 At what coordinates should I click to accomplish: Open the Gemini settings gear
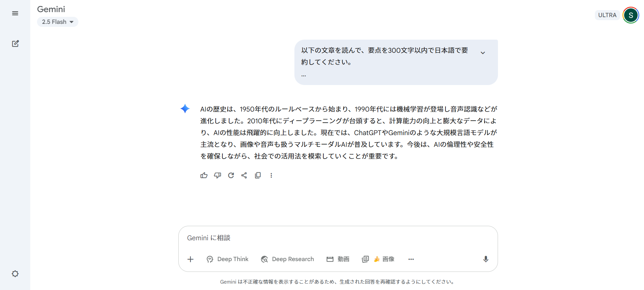15,274
